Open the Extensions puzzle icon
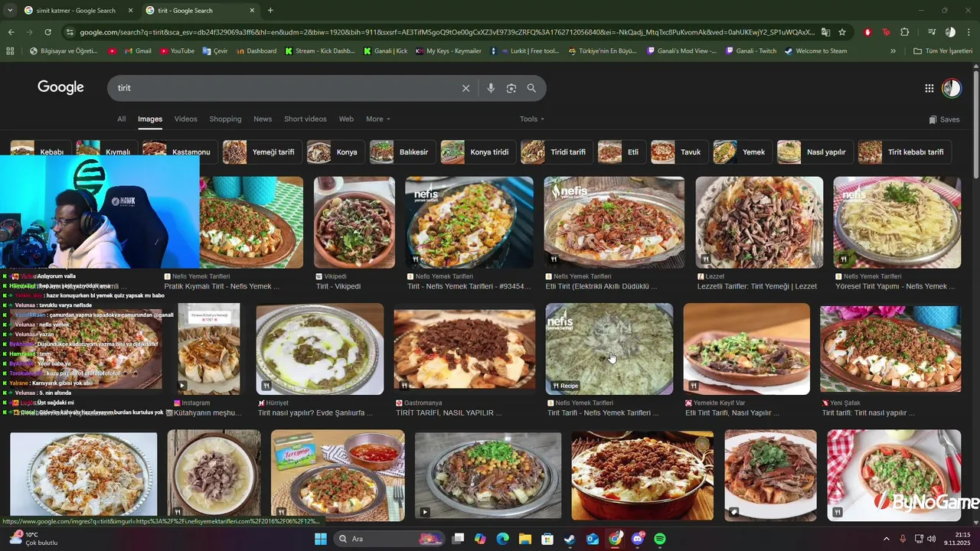The image size is (980, 551). click(x=905, y=32)
